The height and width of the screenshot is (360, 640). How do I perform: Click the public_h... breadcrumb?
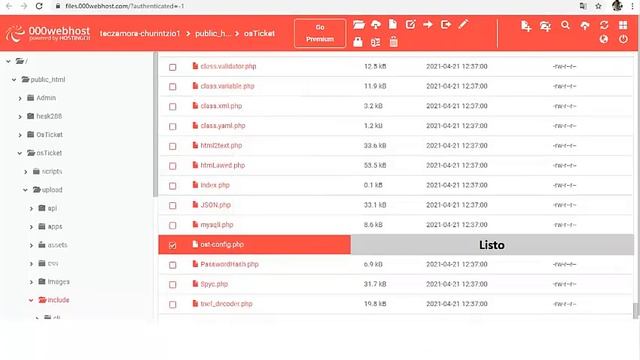click(213, 33)
